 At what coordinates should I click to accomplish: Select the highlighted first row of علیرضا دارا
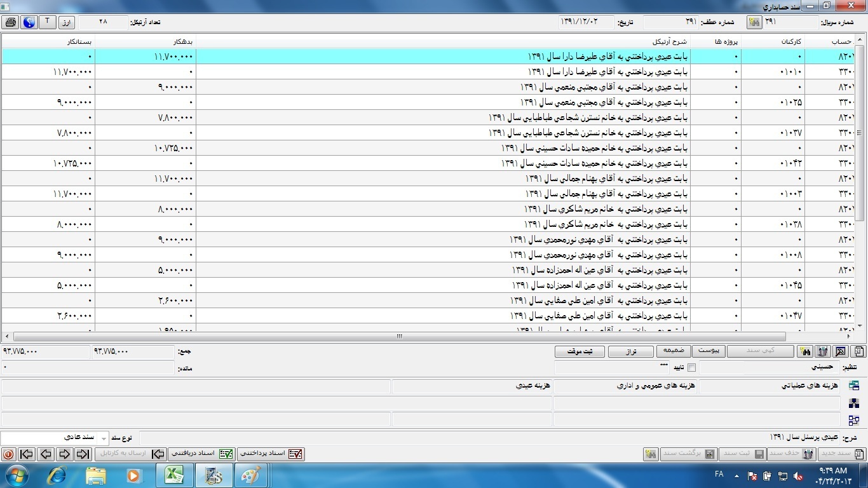pyautogui.click(x=428, y=57)
